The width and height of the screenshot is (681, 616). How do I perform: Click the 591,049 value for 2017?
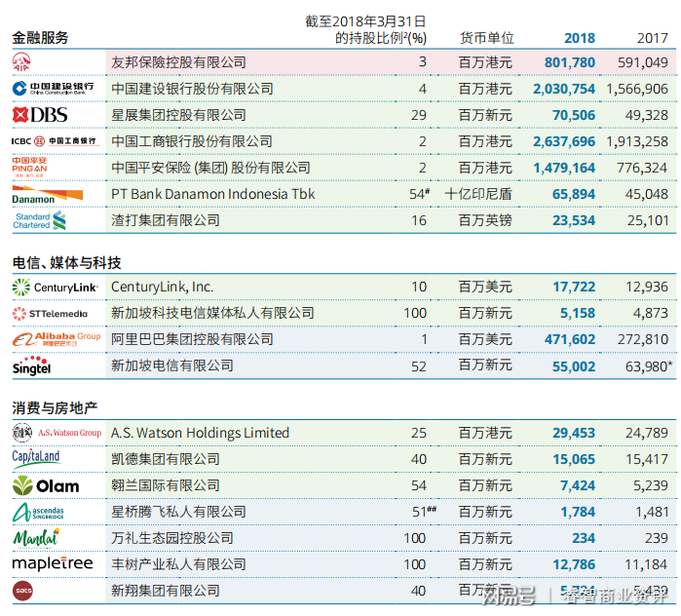(x=643, y=62)
